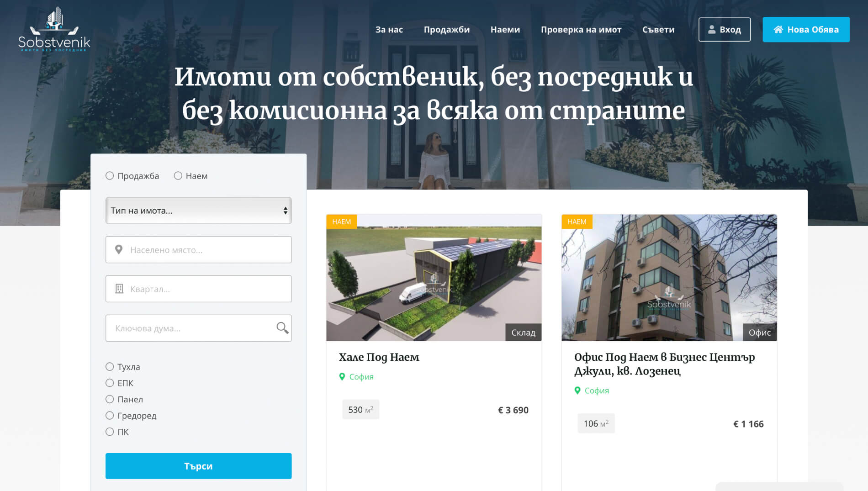Click the Търси search button
The height and width of the screenshot is (491, 868).
[x=198, y=466]
